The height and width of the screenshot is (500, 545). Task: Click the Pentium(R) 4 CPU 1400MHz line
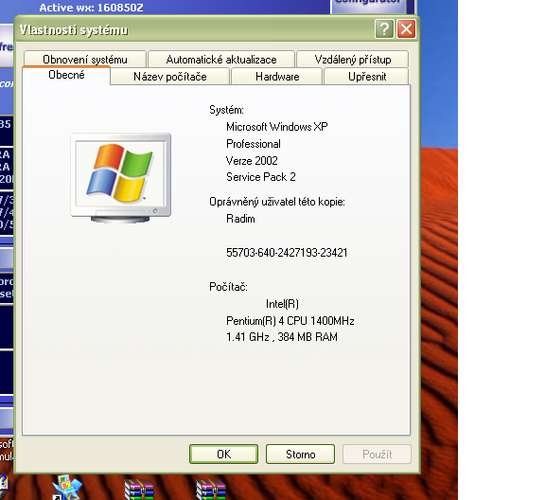pyautogui.click(x=290, y=320)
